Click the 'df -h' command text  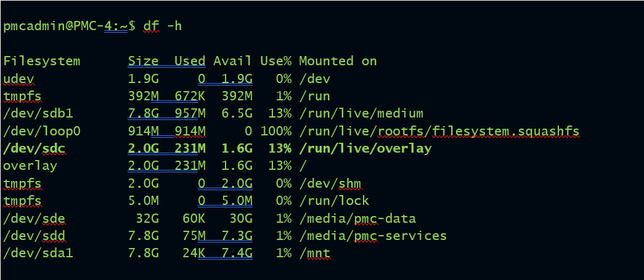point(163,26)
